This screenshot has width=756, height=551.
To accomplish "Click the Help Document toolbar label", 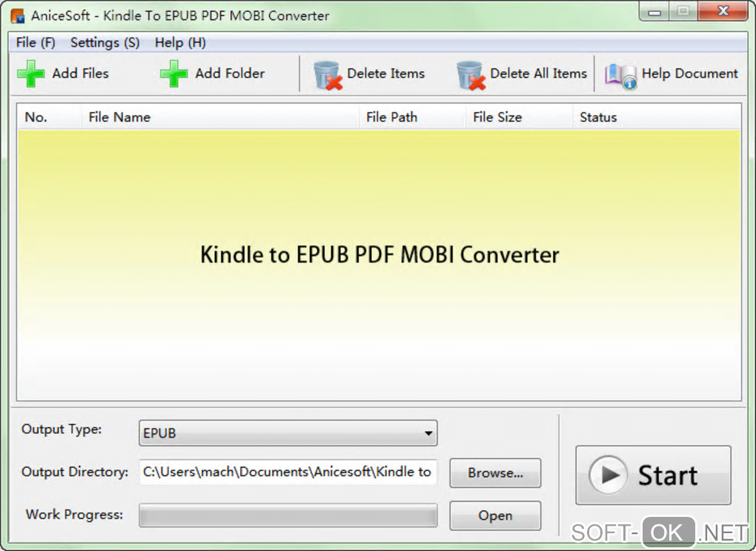I will [690, 73].
